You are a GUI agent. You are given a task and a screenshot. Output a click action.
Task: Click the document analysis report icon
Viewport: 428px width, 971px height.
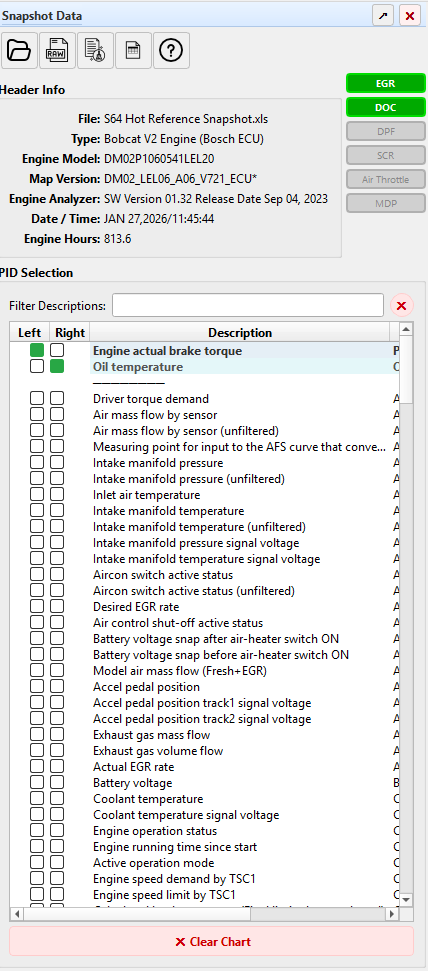95,50
